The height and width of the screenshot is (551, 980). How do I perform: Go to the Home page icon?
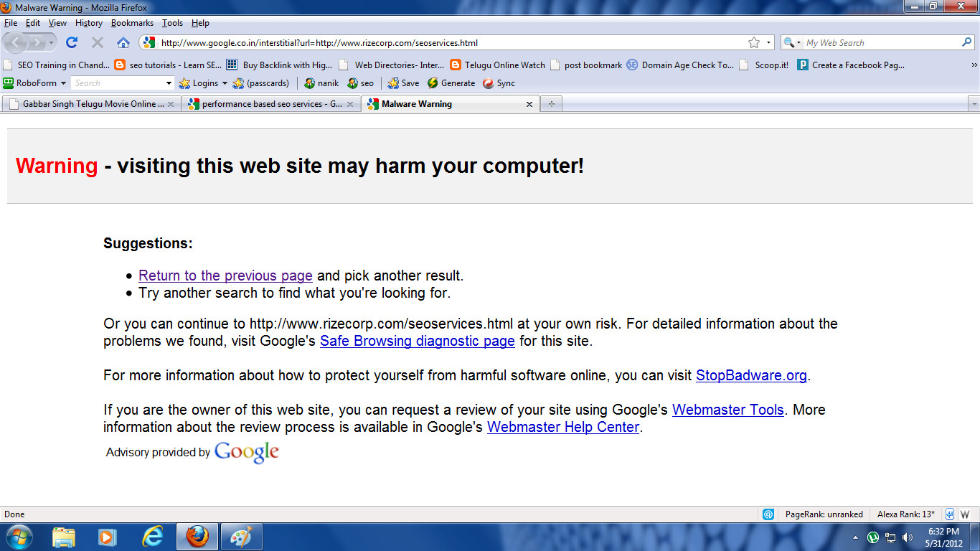click(x=123, y=43)
